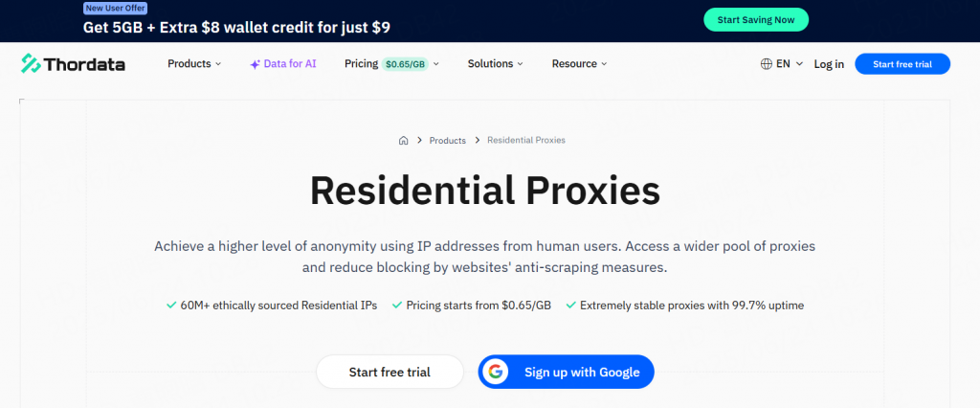
Task: Click the $0.65/GB pricing badge
Action: click(405, 64)
